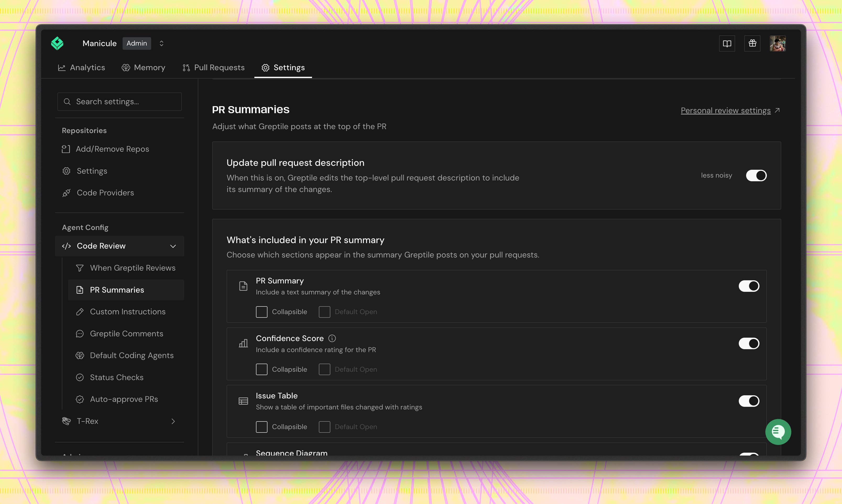
Task: Click the Add/Remove Repos icon
Action: 66,149
